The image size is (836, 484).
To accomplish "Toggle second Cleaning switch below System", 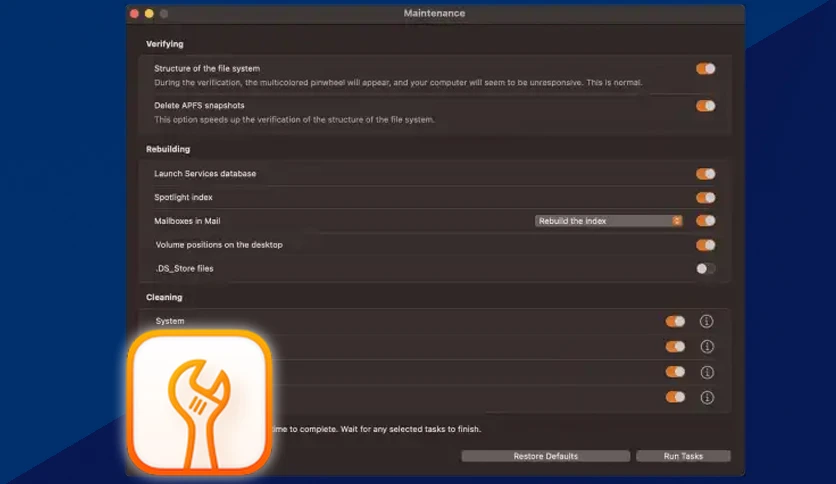I will (675, 346).
